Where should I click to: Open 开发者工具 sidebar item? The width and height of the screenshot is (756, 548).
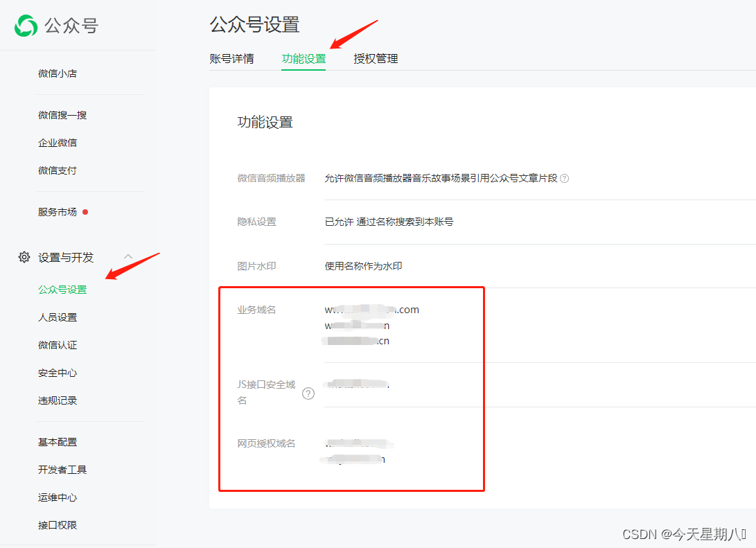62,470
